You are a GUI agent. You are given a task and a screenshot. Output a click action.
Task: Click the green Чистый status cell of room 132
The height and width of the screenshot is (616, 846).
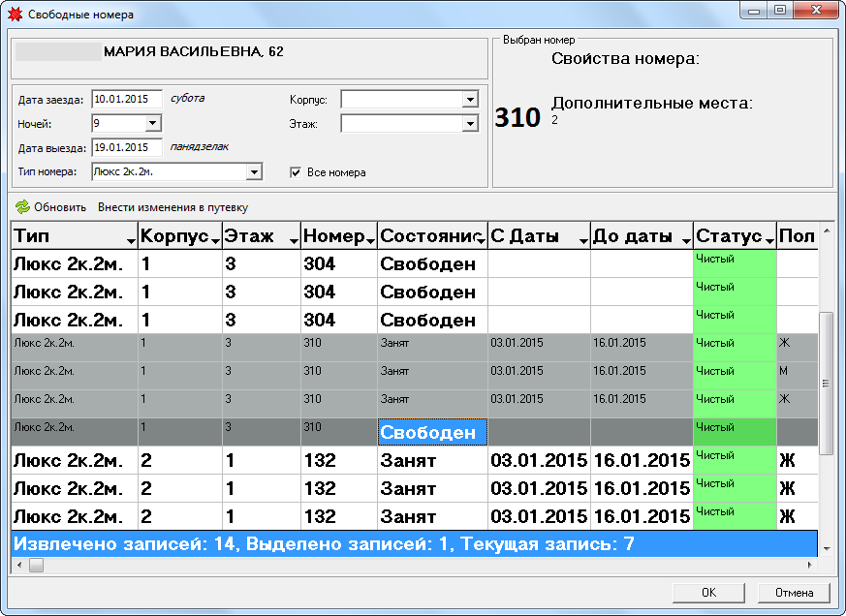735,460
